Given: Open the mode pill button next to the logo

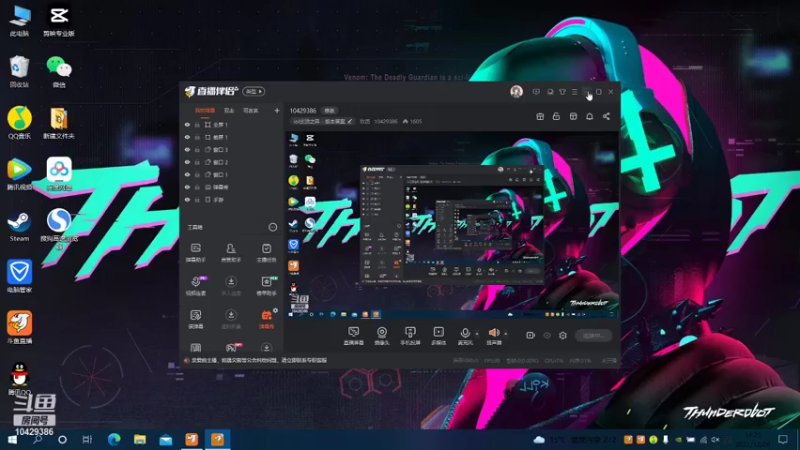Looking at the screenshot, I should click(254, 91).
